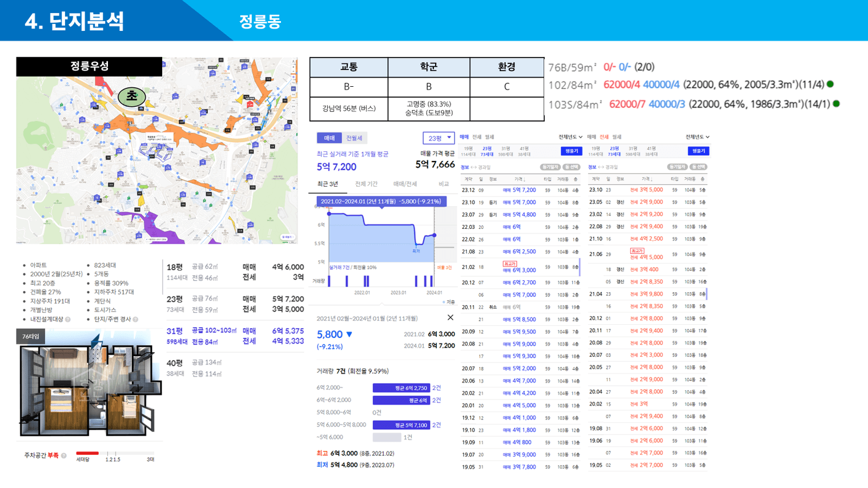
Task: Click 평균 5억 7,100 distribution bar
Action: tap(401, 425)
